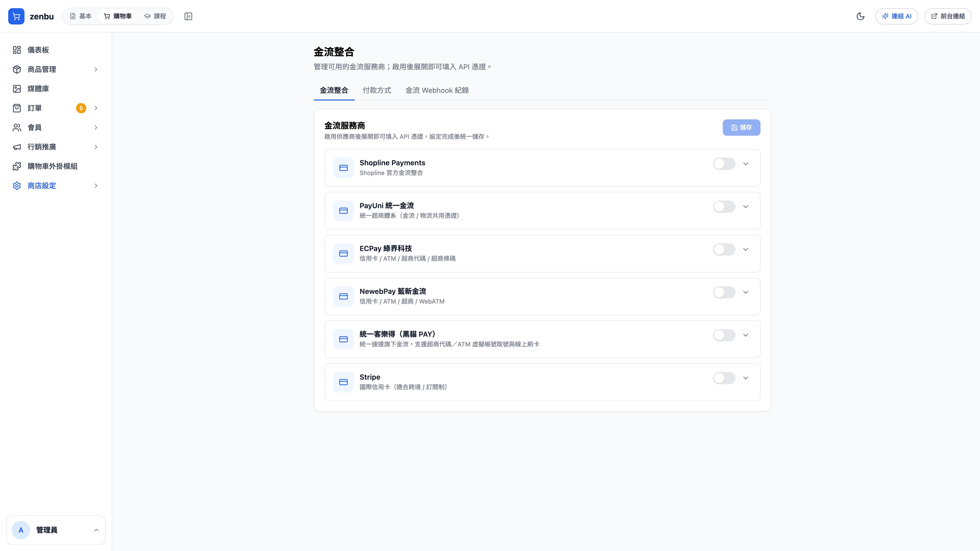Viewport: 980px width, 551px height.
Task: Expand the 訂單 submenu arrow
Action: pos(96,108)
